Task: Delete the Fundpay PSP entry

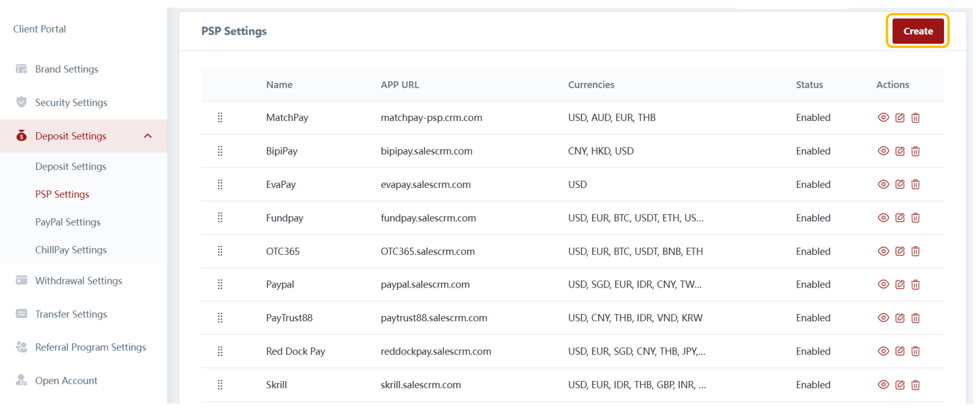Action: point(915,218)
